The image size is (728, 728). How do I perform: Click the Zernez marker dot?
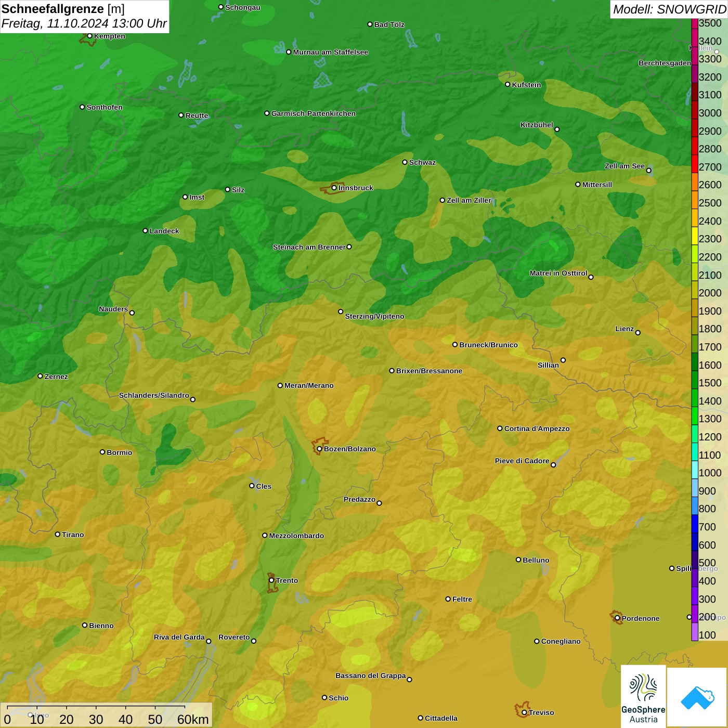(40, 376)
